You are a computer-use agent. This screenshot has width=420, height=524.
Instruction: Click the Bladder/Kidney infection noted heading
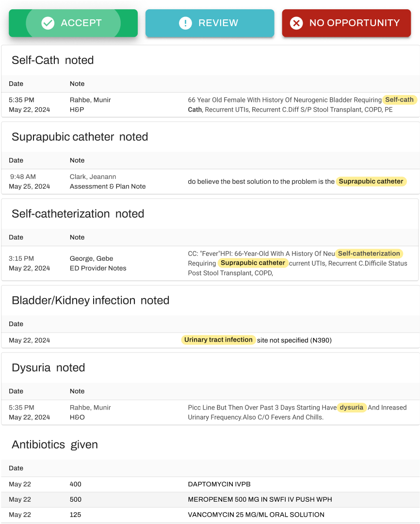[x=91, y=300]
